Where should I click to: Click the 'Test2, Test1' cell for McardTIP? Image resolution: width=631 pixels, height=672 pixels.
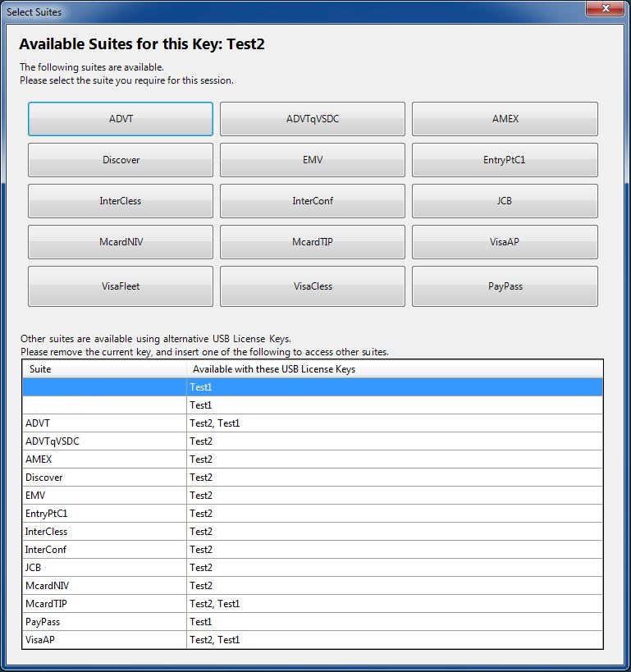(395, 603)
